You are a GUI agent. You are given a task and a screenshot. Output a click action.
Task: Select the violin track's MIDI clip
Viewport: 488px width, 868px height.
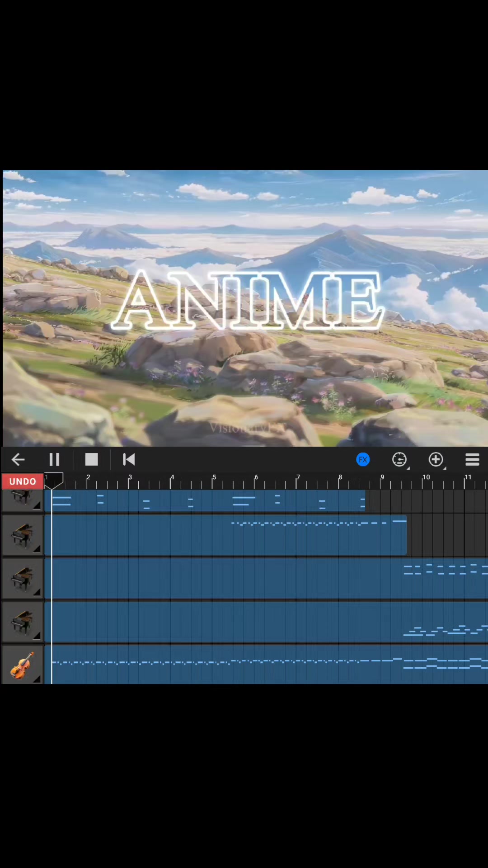tap(266, 665)
